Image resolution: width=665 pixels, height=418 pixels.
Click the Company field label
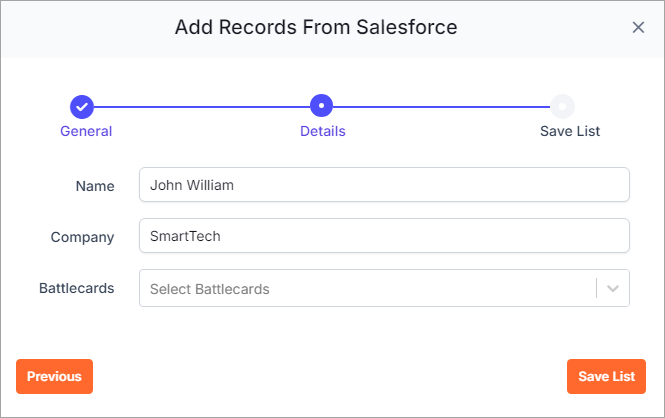(x=82, y=237)
